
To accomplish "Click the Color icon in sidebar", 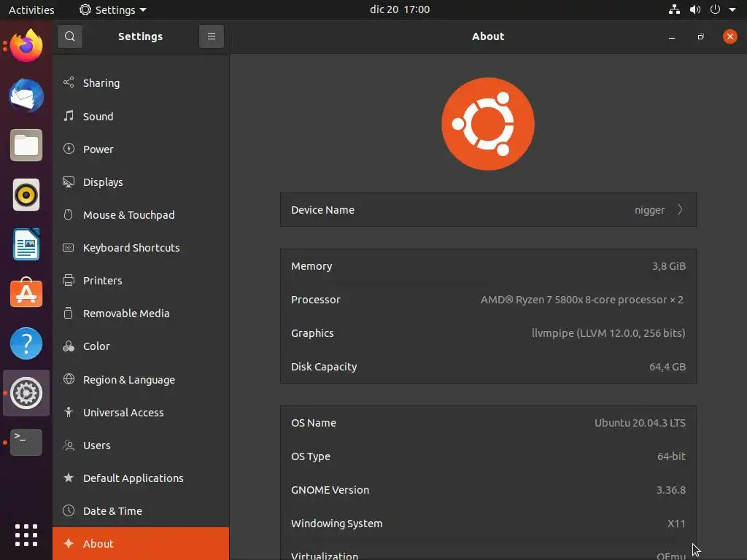I will [69, 346].
